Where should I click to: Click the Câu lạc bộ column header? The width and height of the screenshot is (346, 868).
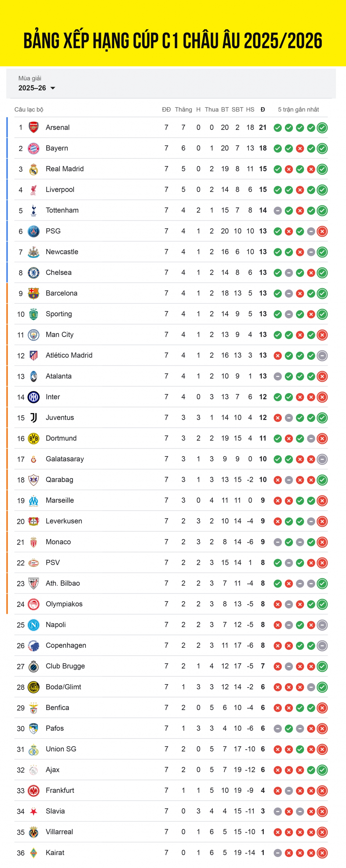[29, 110]
